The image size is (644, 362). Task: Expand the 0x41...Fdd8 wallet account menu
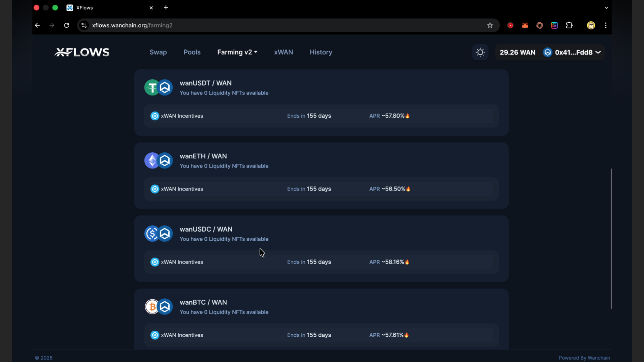pos(578,52)
